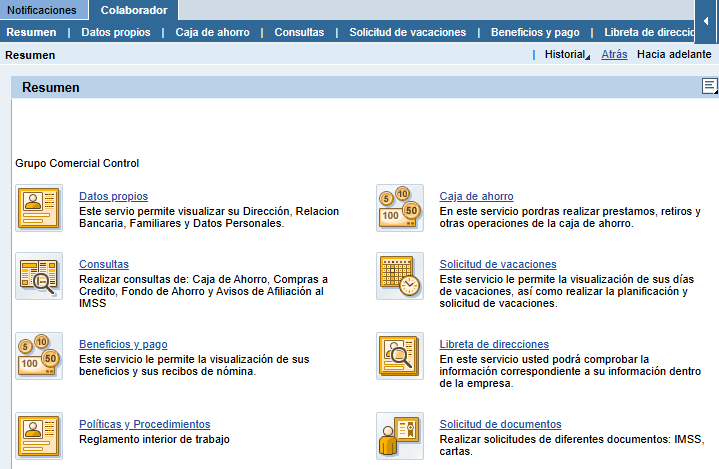Image resolution: width=719 pixels, height=469 pixels.
Task: Switch to the Notificaciones tab
Action: point(42,10)
